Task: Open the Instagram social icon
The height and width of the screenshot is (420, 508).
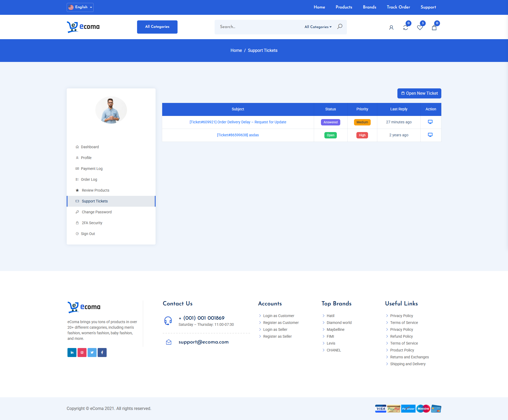Action: [82, 353]
